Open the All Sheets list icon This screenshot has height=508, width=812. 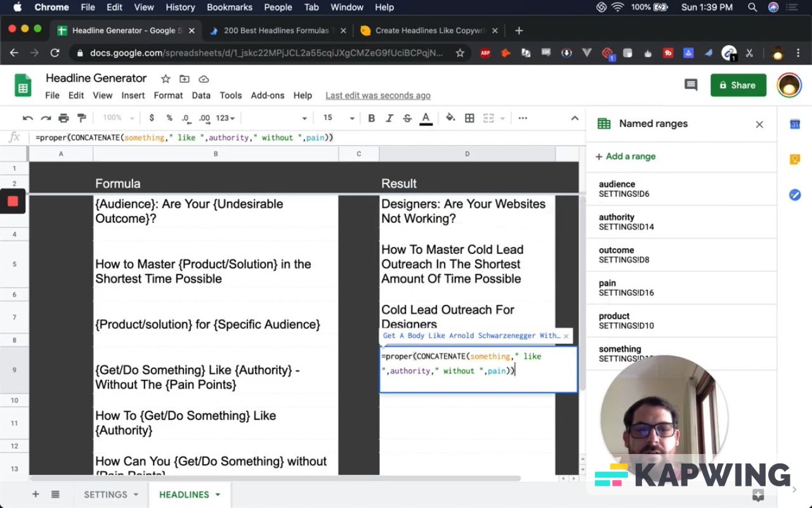tap(55, 495)
